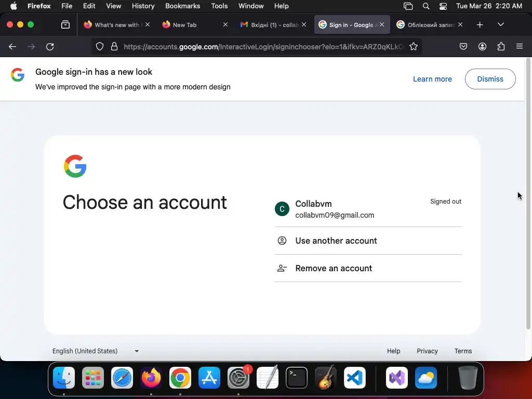This screenshot has width=532, height=399.
Task: Click the Signed out status label
Action: [x=445, y=202]
